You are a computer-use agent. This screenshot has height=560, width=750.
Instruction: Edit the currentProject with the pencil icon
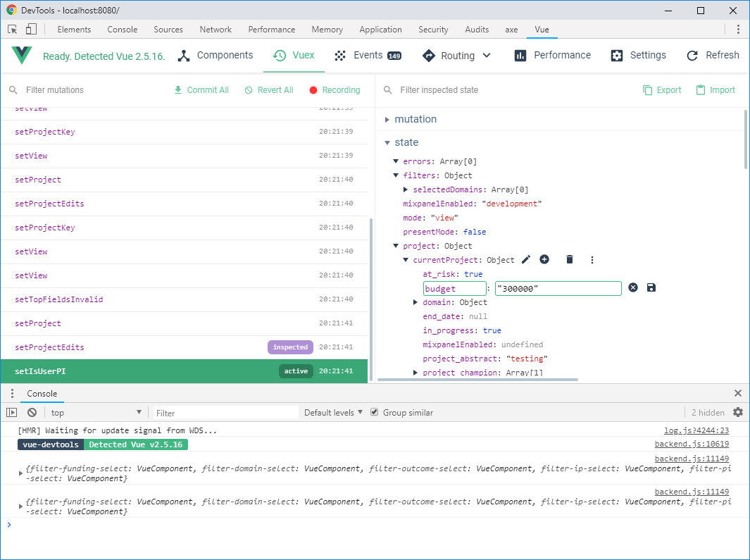click(525, 259)
